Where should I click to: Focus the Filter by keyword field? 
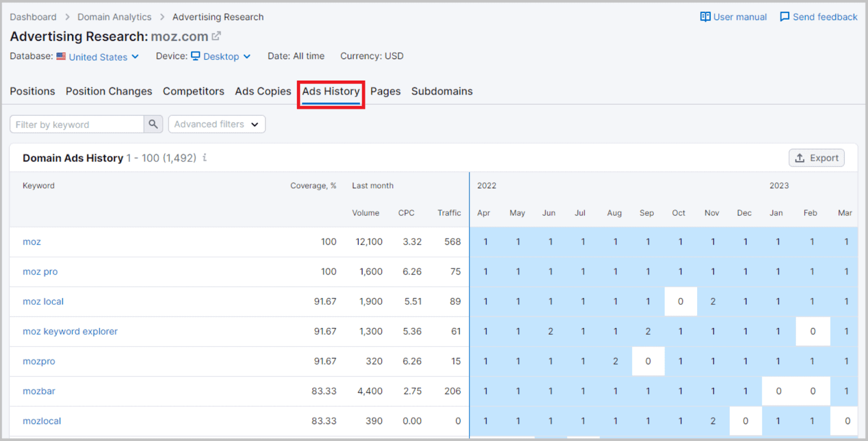pyautogui.click(x=77, y=124)
